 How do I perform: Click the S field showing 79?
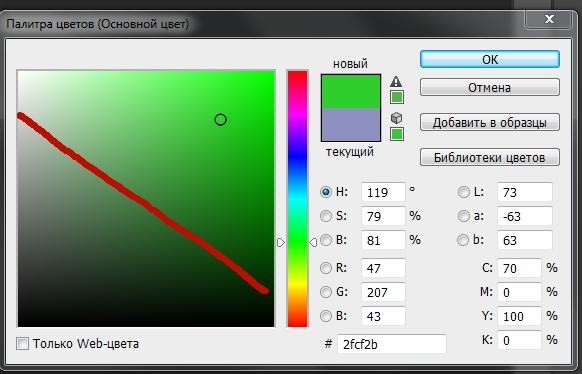[383, 216]
